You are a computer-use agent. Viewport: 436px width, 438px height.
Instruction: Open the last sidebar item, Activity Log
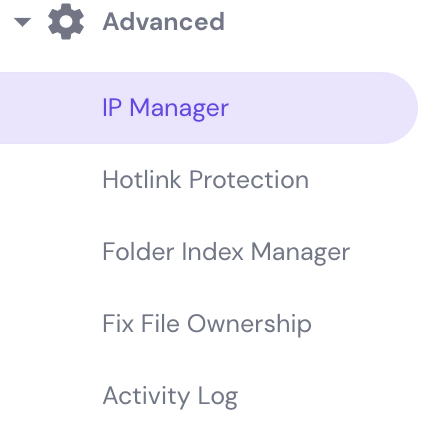[170, 396]
